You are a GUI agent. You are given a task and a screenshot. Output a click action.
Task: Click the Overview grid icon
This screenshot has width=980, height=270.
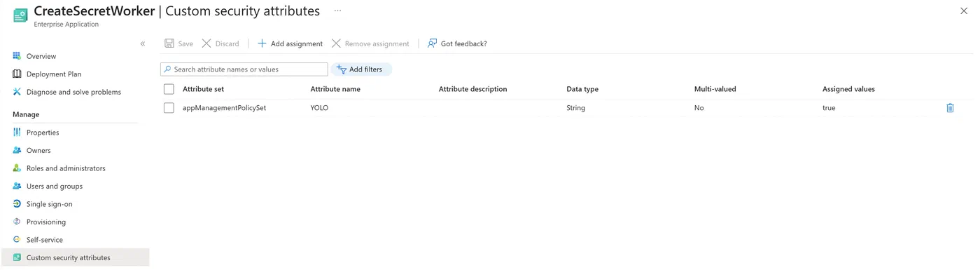[x=17, y=55]
